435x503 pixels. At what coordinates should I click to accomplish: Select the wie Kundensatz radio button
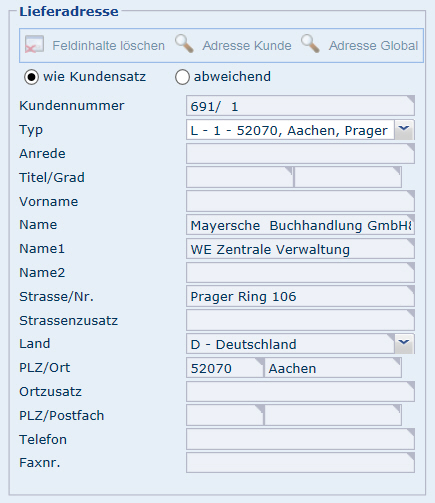31,77
